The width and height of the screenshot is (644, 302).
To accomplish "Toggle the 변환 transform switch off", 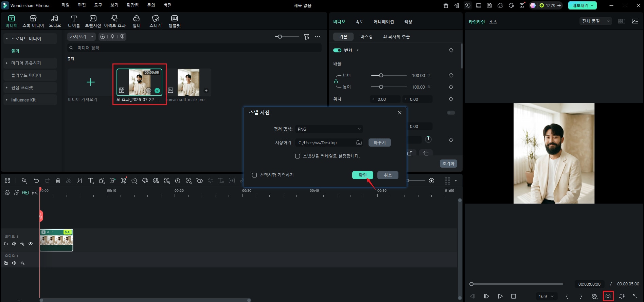I will click(337, 50).
